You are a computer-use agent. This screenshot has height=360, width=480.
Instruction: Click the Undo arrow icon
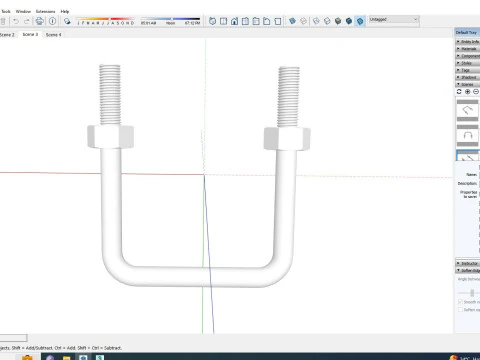pos(16,21)
